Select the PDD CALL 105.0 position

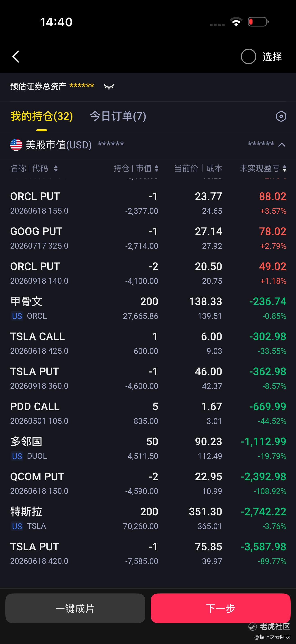click(148, 413)
